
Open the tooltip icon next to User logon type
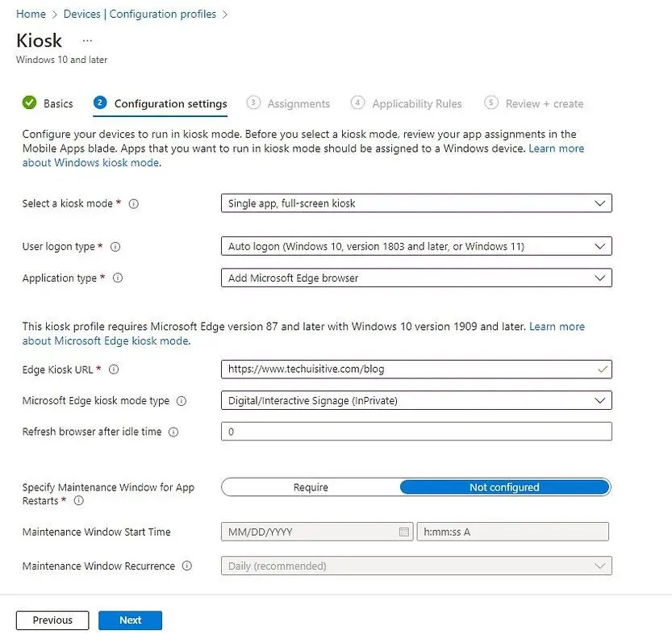tap(117, 246)
